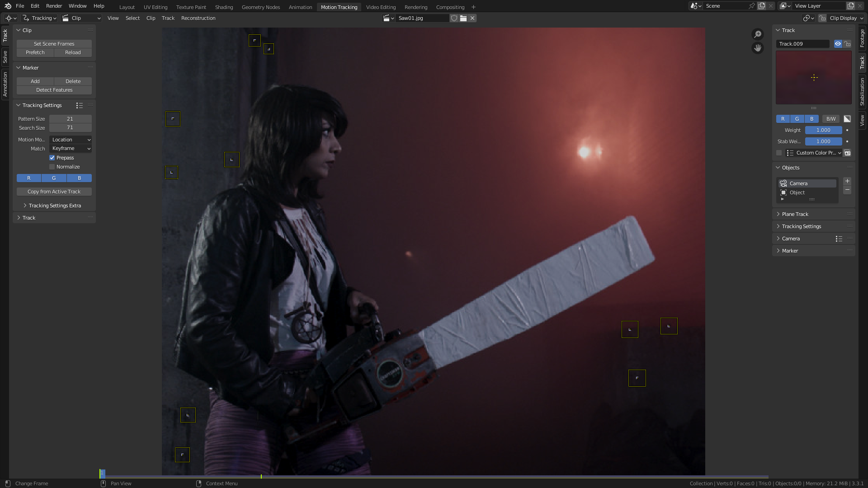The height and width of the screenshot is (488, 868).
Task: Expand the Plane Track panel
Action: pyautogui.click(x=795, y=214)
